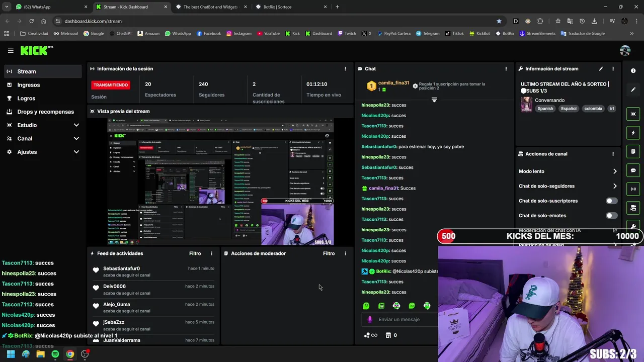The image size is (644, 362).
Task: Show more bookmarks with the chevron
Action: pos(632,34)
